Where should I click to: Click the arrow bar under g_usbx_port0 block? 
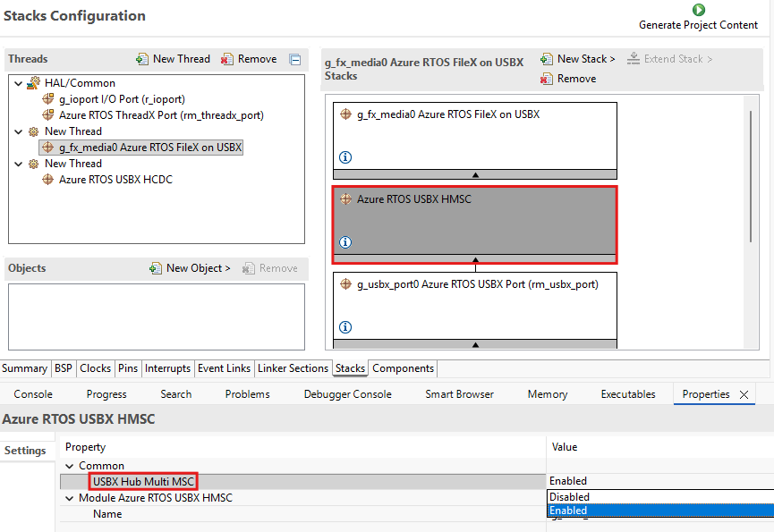click(x=475, y=344)
